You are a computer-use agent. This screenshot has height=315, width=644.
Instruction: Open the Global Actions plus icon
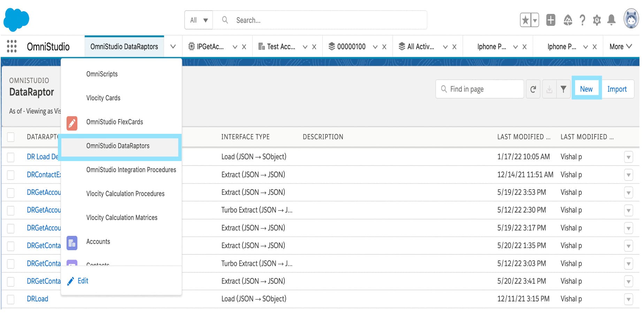click(x=551, y=20)
